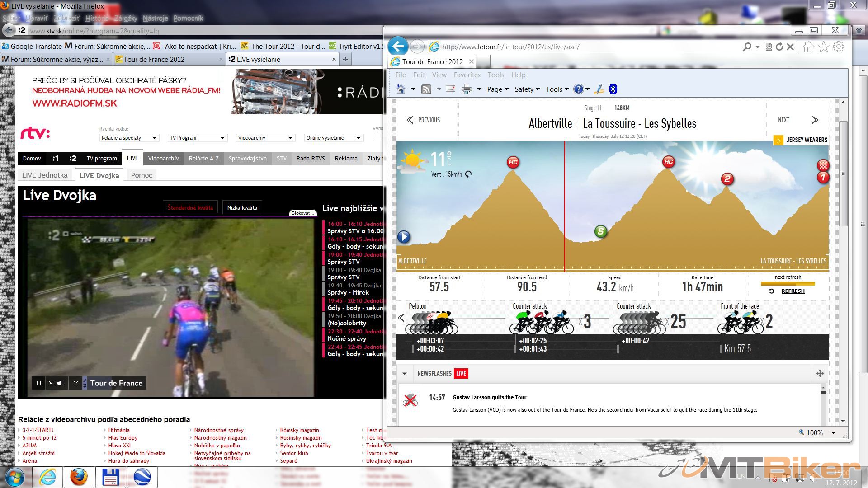Open IE favorites star icon
This screenshot has height=488, width=868.
(824, 47)
